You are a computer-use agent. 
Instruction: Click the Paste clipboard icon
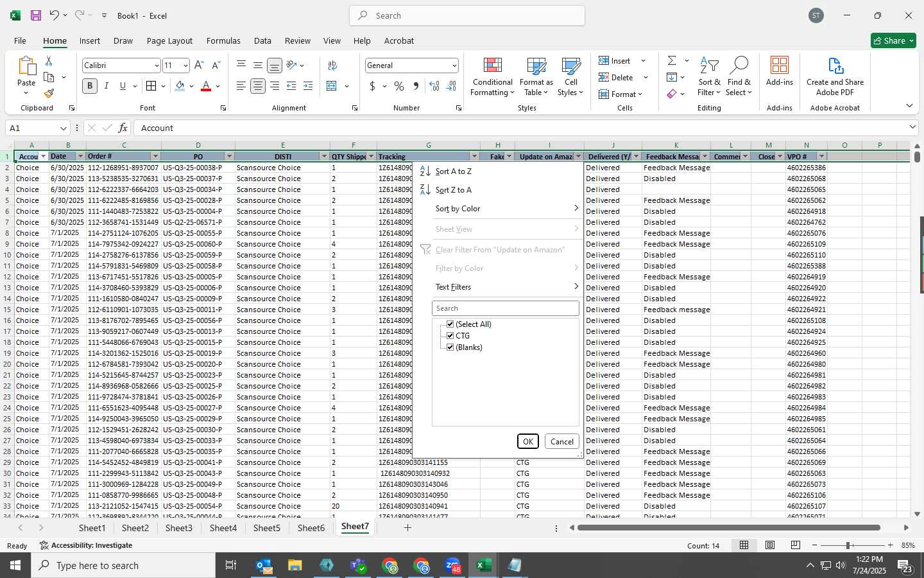point(26,67)
